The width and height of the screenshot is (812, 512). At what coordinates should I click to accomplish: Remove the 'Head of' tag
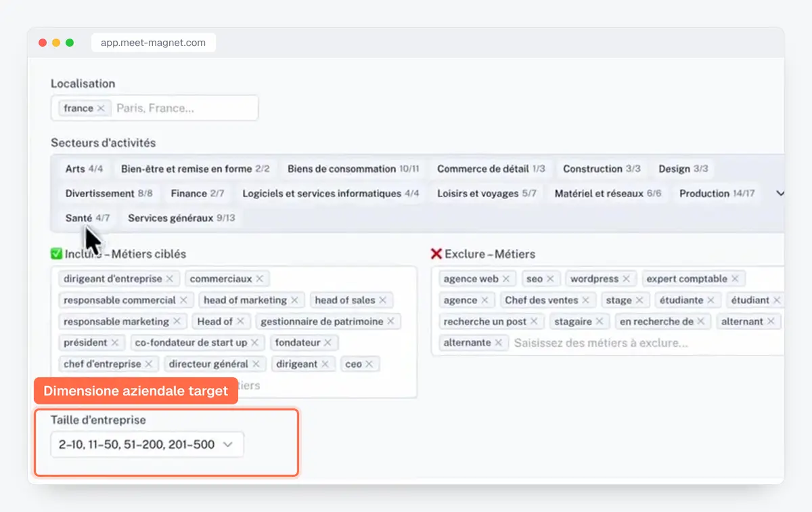(240, 321)
